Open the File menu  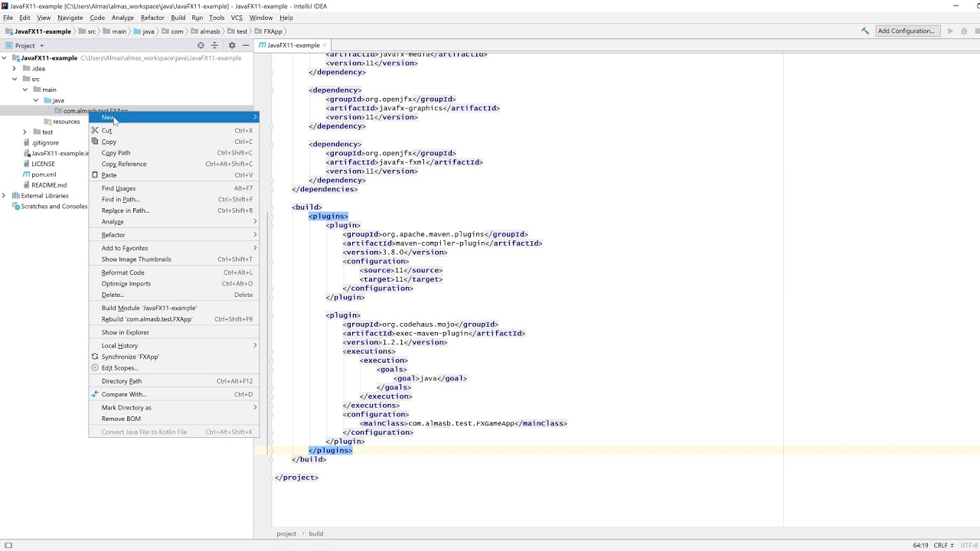[8, 18]
